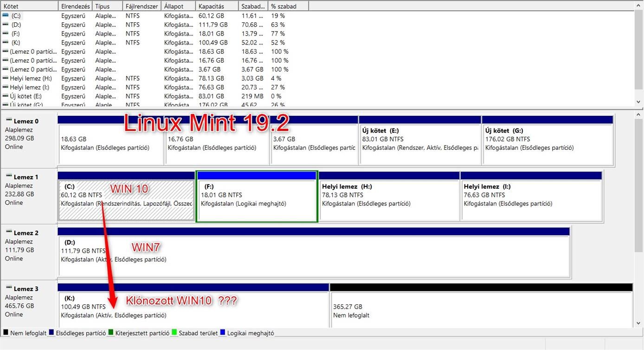
Task: Click the drive icon of the Új kötet (E:) row
Action: [5, 96]
